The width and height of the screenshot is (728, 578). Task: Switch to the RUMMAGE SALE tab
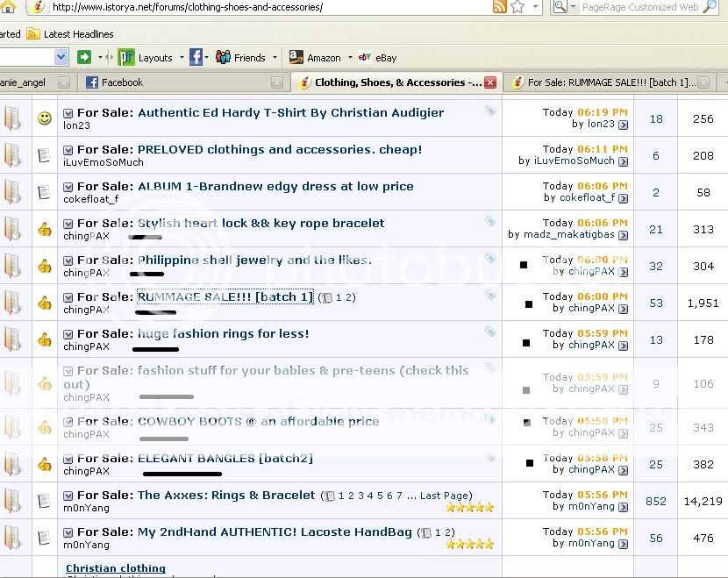pyautogui.click(x=611, y=82)
